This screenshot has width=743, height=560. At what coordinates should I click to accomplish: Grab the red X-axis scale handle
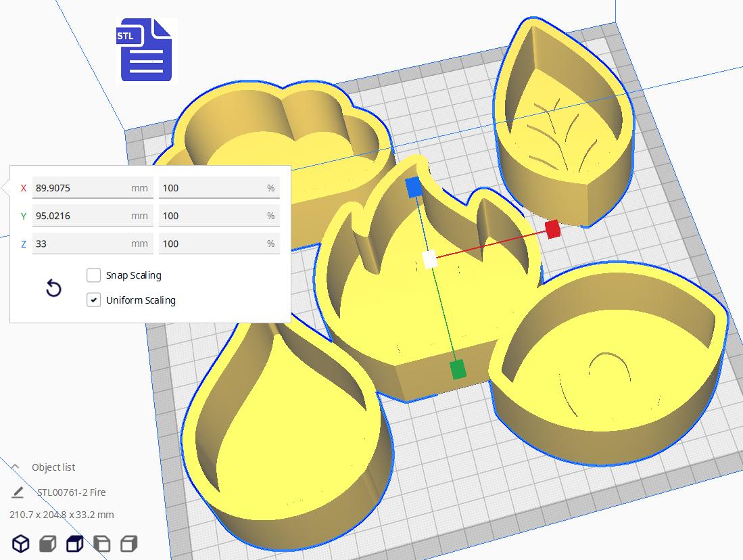[x=552, y=229]
